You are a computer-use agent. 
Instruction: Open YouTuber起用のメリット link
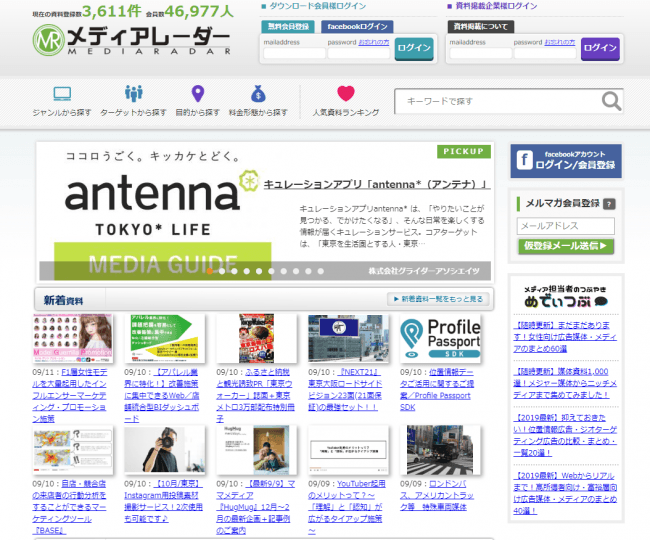tap(345, 507)
